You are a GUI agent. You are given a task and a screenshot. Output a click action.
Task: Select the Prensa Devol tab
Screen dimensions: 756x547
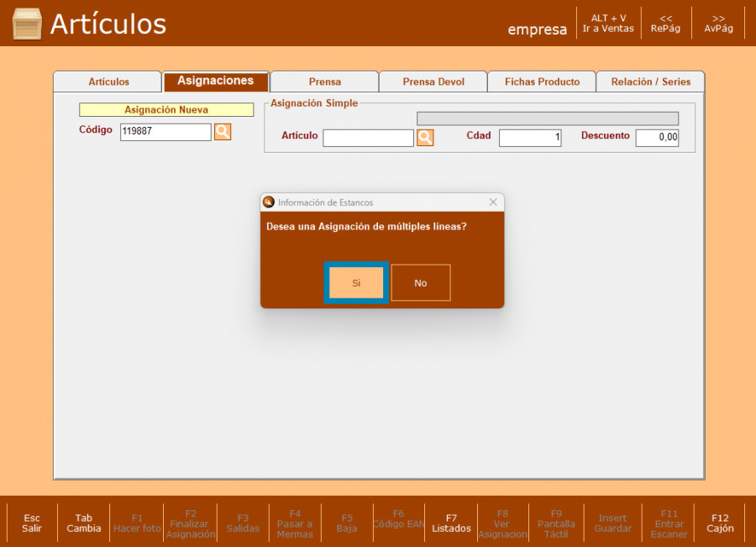(433, 82)
